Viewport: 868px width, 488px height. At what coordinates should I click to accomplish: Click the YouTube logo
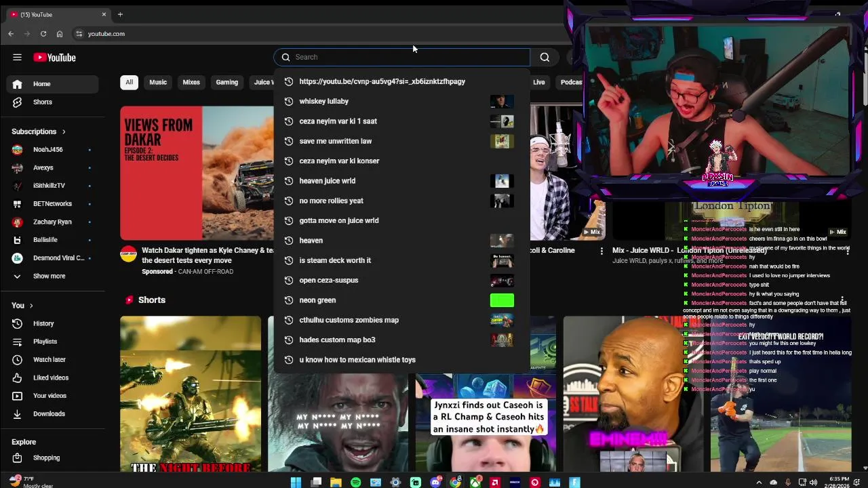point(54,58)
